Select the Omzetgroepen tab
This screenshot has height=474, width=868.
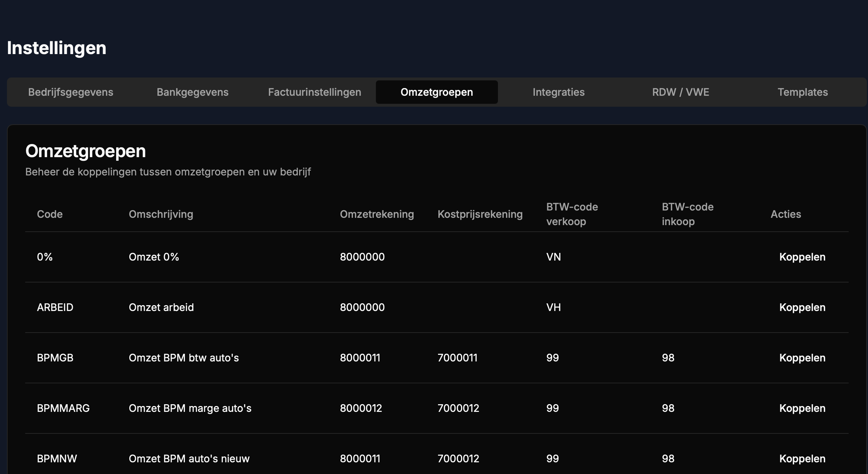click(437, 92)
